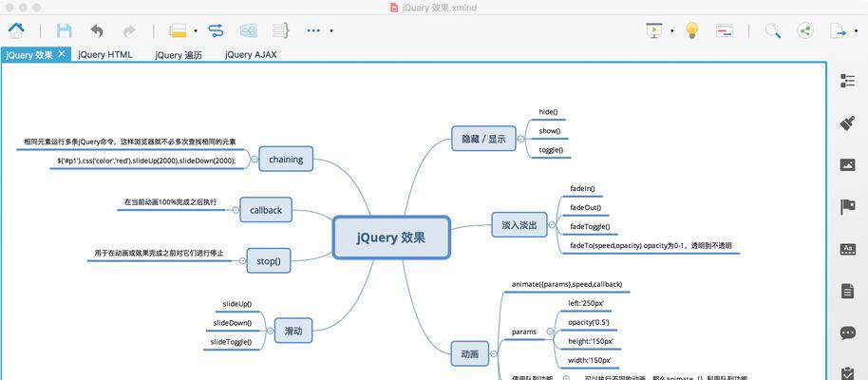Open the Image panel in sidebar
Screen dimensions: 868x380
[x=847, y=165]
